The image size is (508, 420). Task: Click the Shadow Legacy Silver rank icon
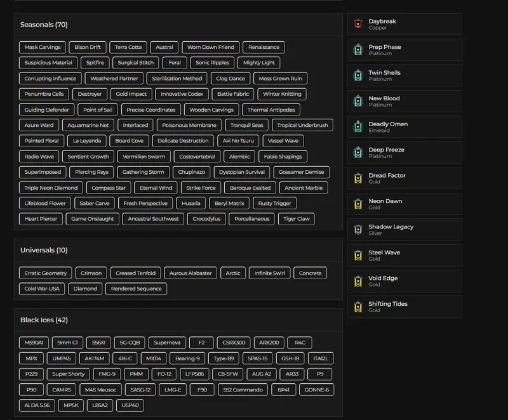click(x=358, y=230)
